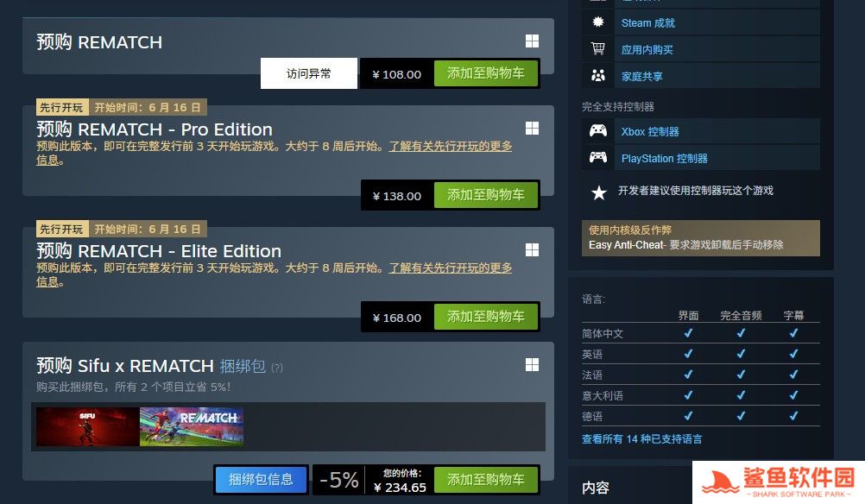The image size is (865, 504).
Task: Click the Steam 成就 achievements star icon
Action: click(598, 22)
